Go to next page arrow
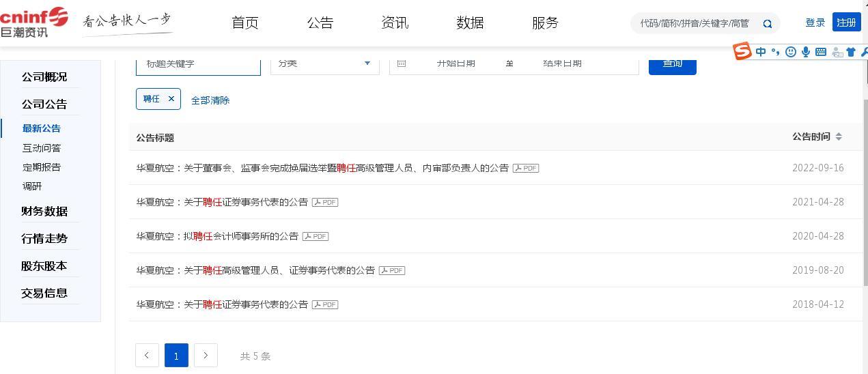Viewport: 868px width, 374px height. 206,356
